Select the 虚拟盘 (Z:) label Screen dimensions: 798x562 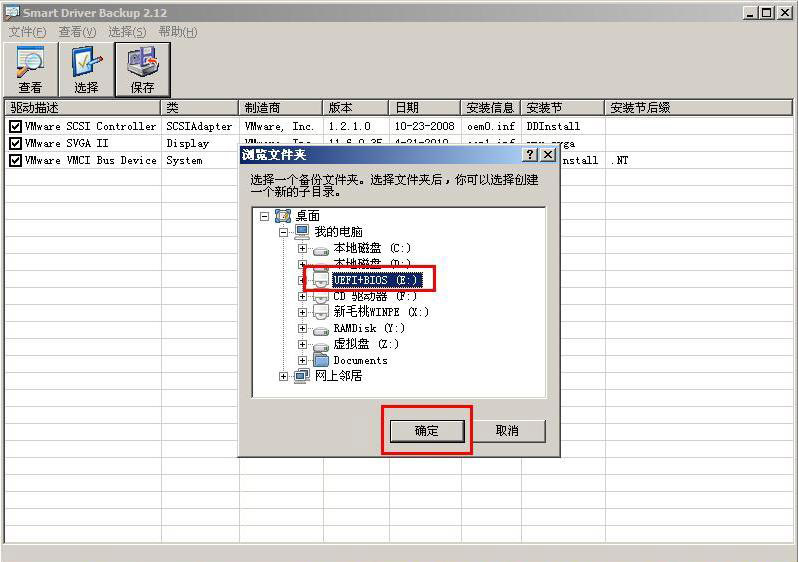tap(366, 344)
